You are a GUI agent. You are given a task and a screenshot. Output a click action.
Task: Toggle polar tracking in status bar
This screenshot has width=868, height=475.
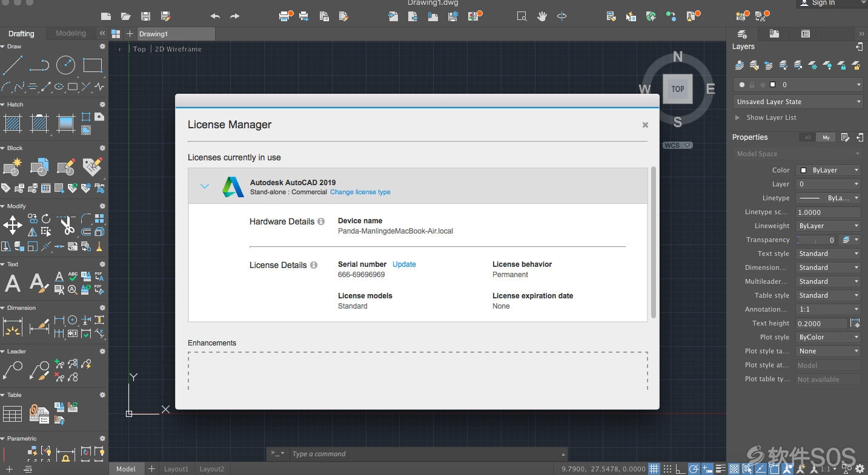tap(694, 468)
